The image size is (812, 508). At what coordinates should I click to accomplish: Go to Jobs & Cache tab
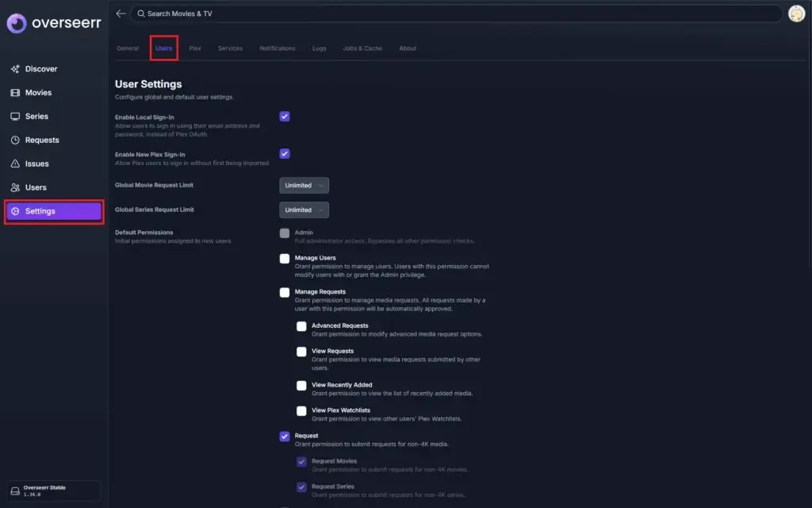pyautogui.click(x=362, y=48)
